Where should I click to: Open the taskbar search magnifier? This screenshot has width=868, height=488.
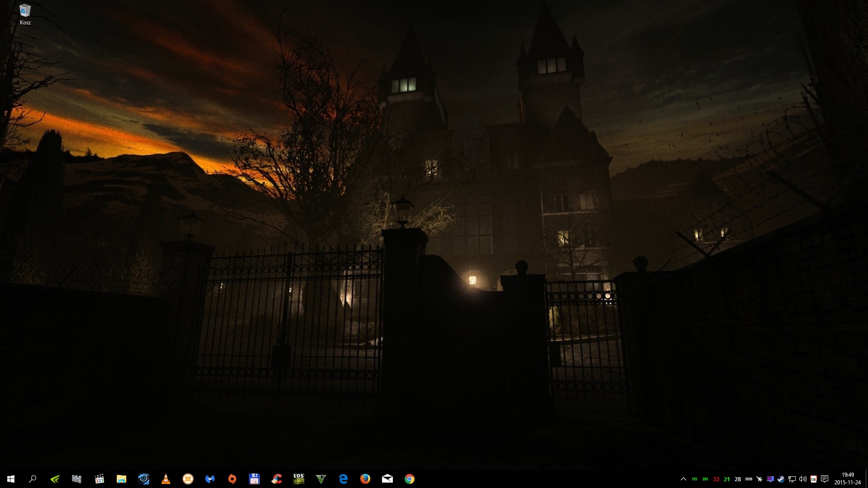pyautogui.click(x=33, y=479)
